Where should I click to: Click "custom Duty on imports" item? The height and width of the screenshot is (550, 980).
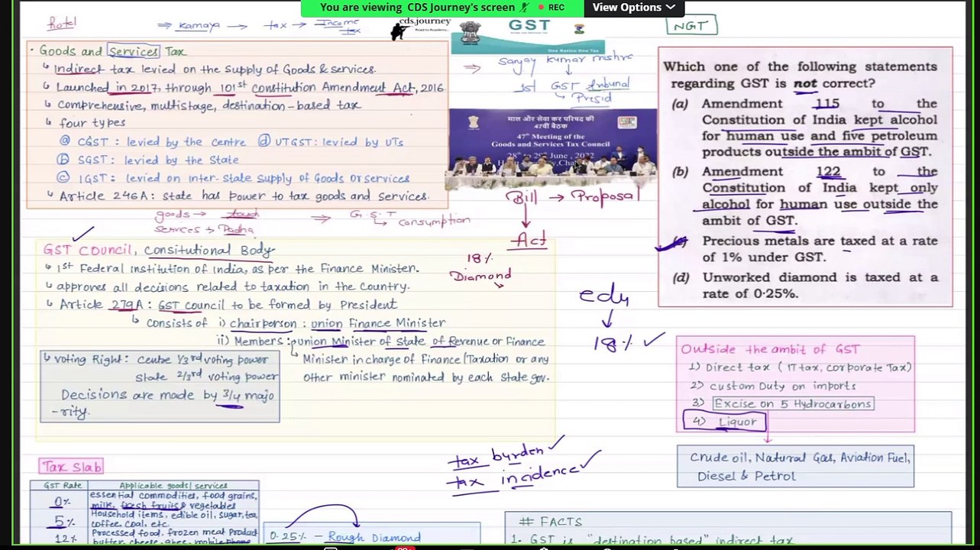pyautogui.click(x=773, y=386)
